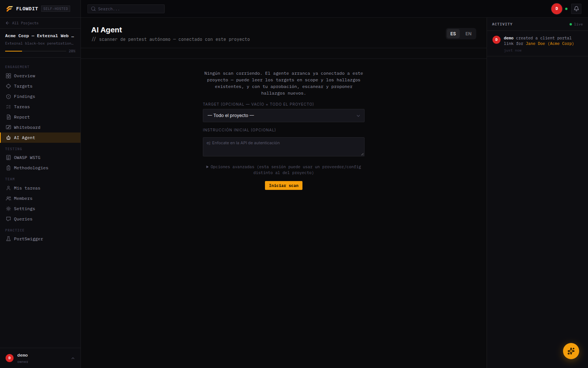Switch interface language to ES

pyautogui.click(x=453, y=34)
